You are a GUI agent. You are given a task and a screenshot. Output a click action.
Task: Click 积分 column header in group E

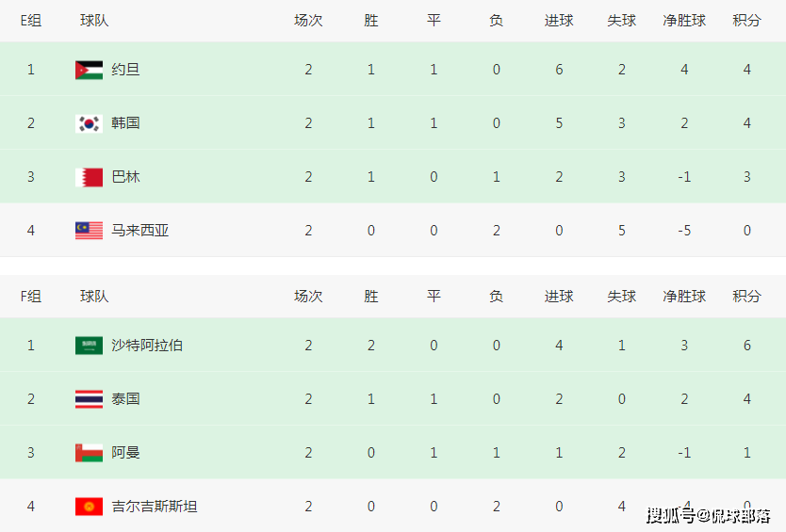tap(746, 20)
